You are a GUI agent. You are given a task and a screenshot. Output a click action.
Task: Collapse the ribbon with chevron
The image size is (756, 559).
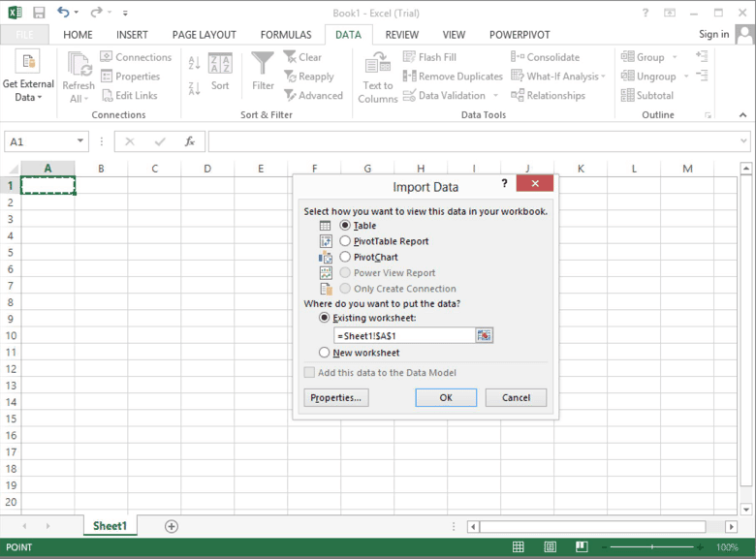pos(742,114)
